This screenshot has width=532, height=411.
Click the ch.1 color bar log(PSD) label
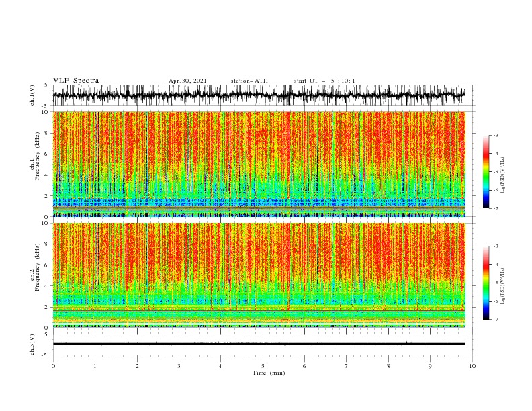502,175
